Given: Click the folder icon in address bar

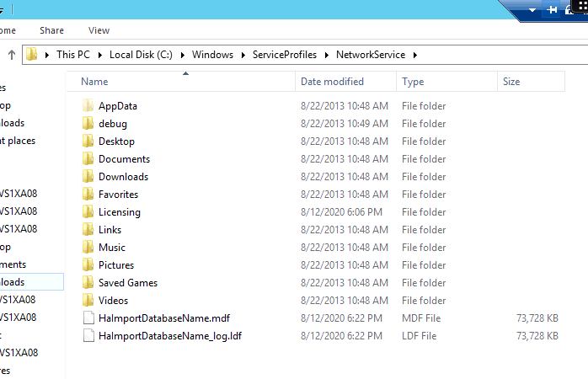Looking at the screenshot, I should (32, 55).
